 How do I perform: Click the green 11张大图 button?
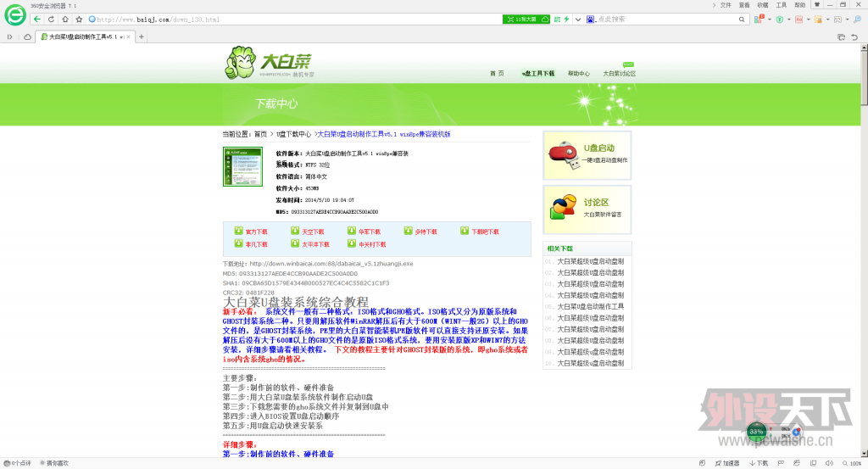[x=526, y=20]
